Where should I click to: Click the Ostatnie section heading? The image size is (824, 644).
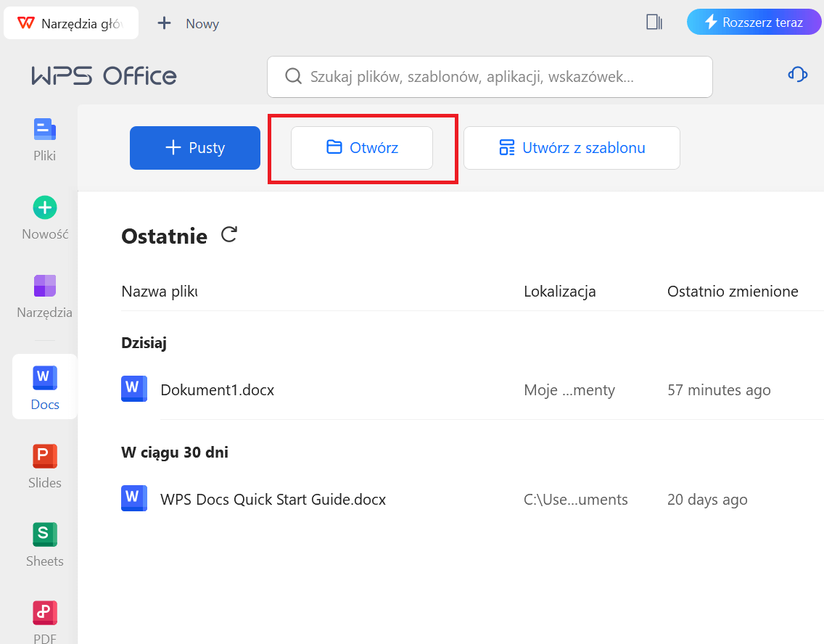165,236
